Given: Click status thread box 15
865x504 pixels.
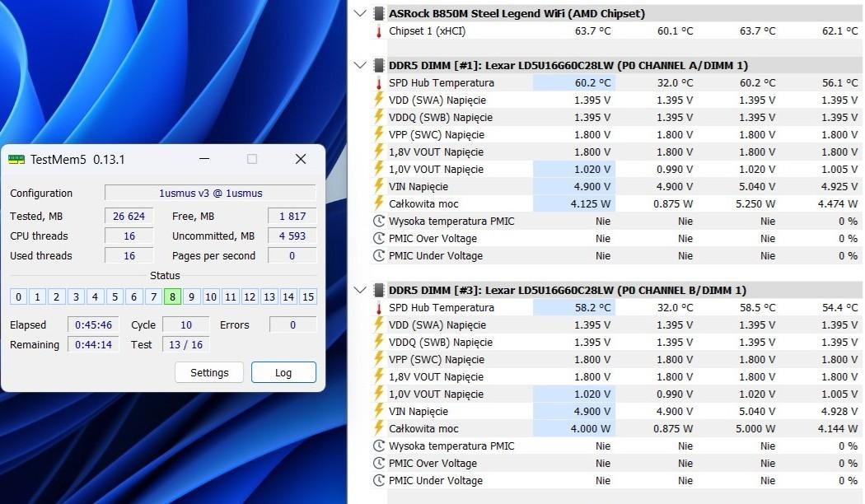Looking at the screenshot, I should pyautogui.click(x=308, y=297).
